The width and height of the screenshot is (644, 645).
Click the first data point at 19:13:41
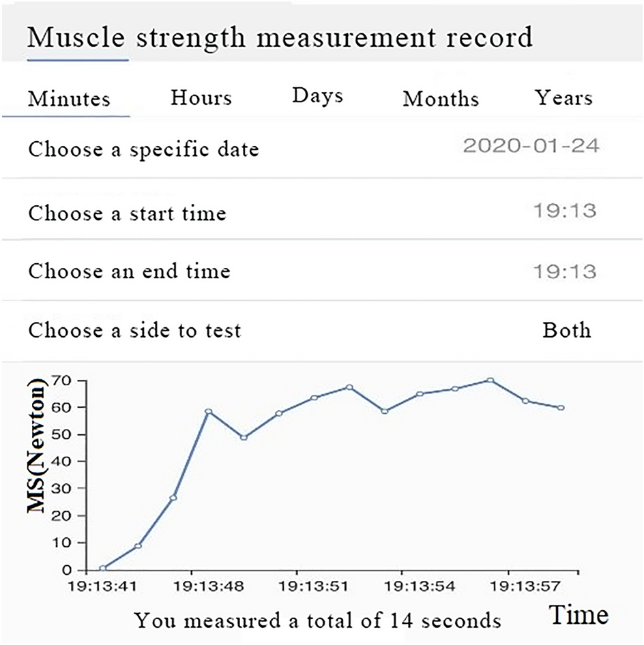click(x=101, y=567)
